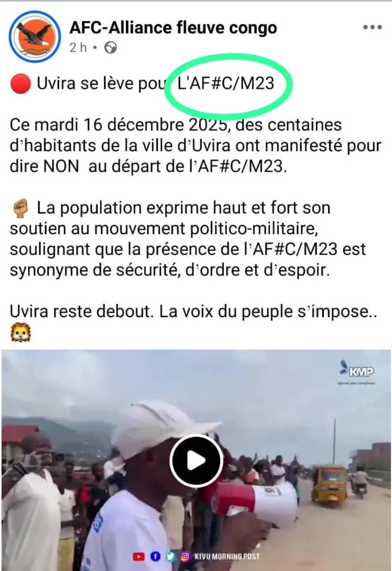Viewport: 392px width, 571px height.
Task: Click the AFC-Alliance fleuve congo page name
Action: coord(173,28)
